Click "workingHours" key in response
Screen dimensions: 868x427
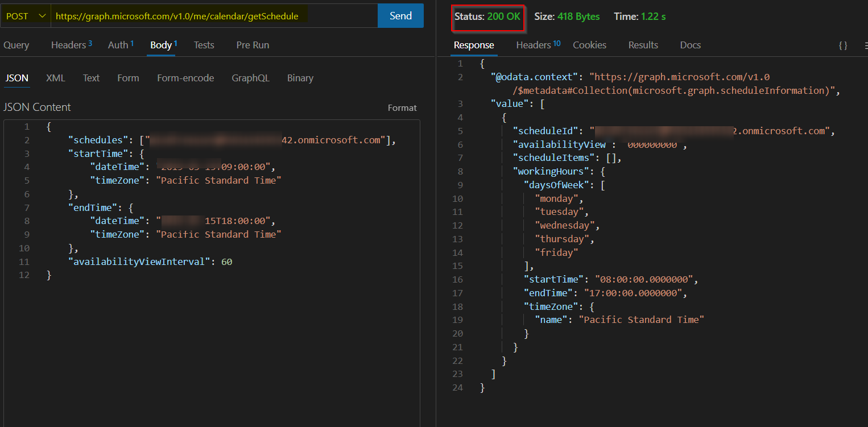click(x=551, y=171)
